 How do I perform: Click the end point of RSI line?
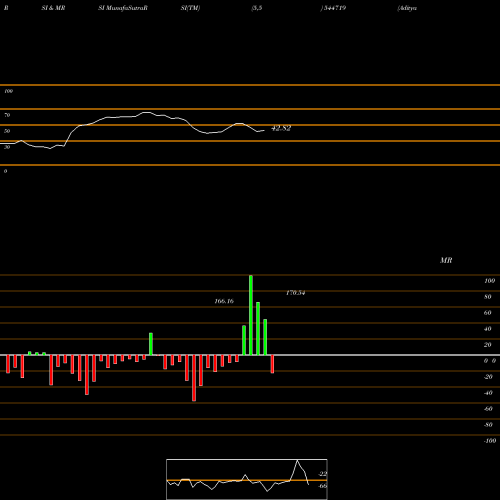[x=264, y=130]
